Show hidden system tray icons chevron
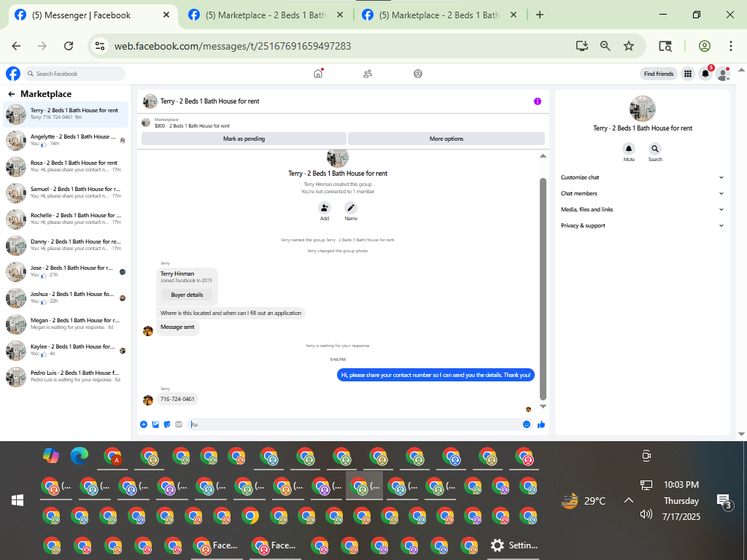The width and height of the screenshot is (747, 560). click(629, 500)
